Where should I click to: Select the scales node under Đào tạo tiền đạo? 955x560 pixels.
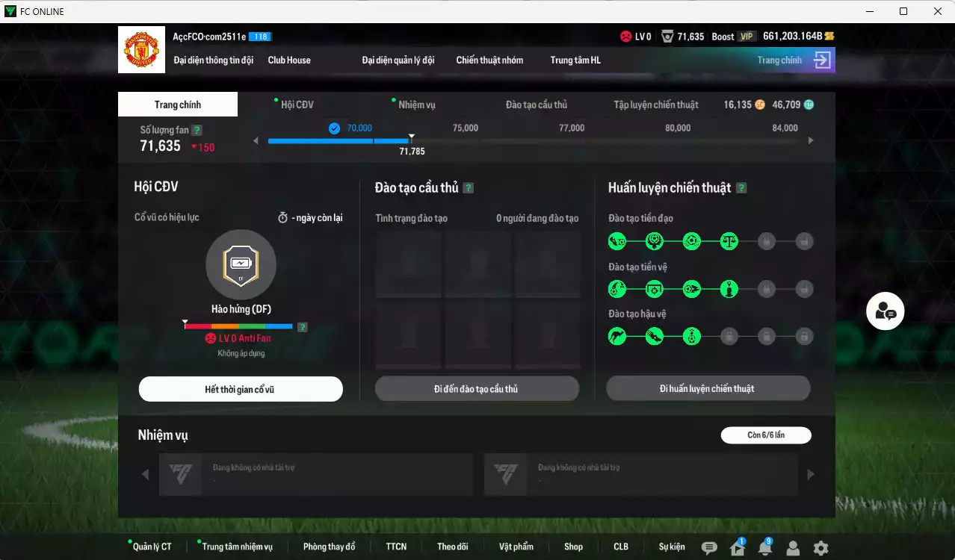[729, 241]
